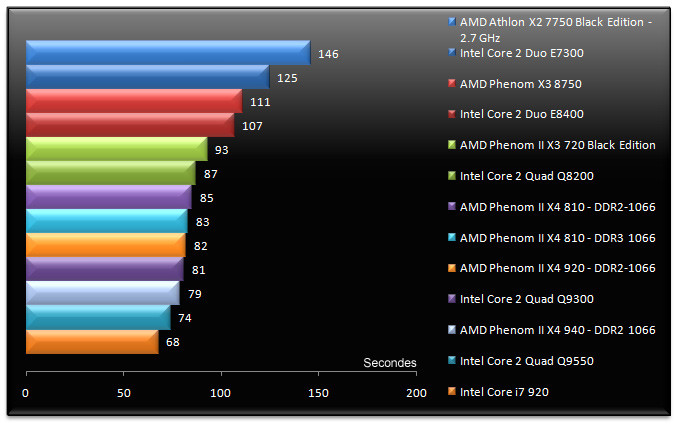Select the orange bar valued 68
The width and height of the screenshot is (679, 425).
click(92, 342)
